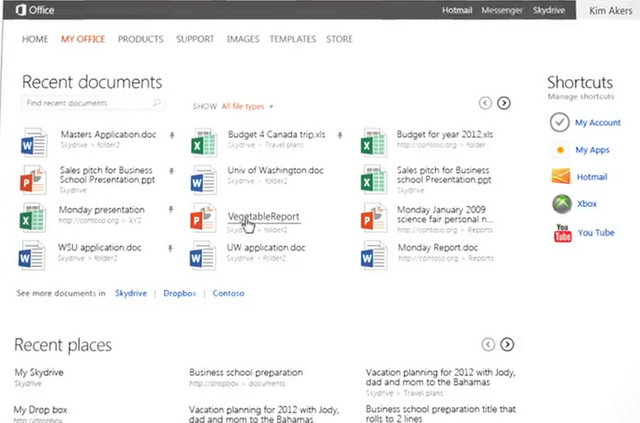The width and height of the screenshot is (640, 423).
Task: Click Messenger link in top bar
Action: [502, 10]
